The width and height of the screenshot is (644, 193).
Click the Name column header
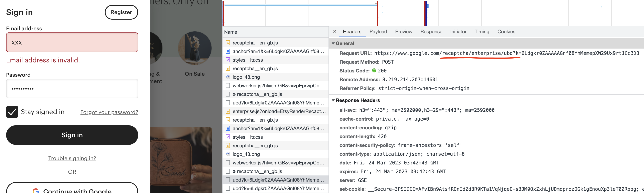click(x=276, y=32)
